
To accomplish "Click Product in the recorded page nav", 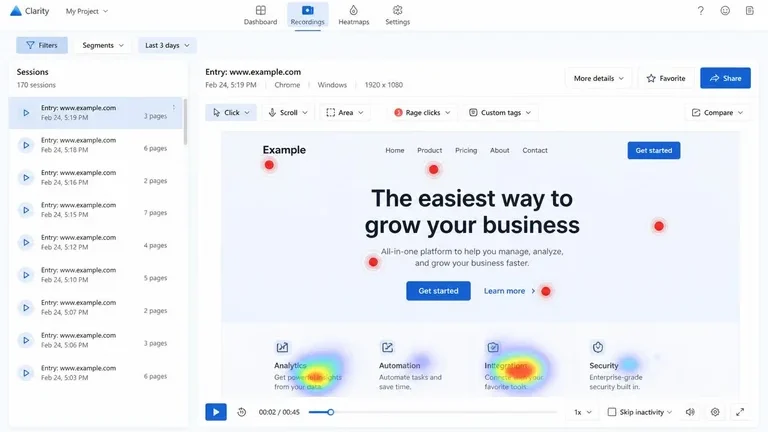I will (430, 150).
